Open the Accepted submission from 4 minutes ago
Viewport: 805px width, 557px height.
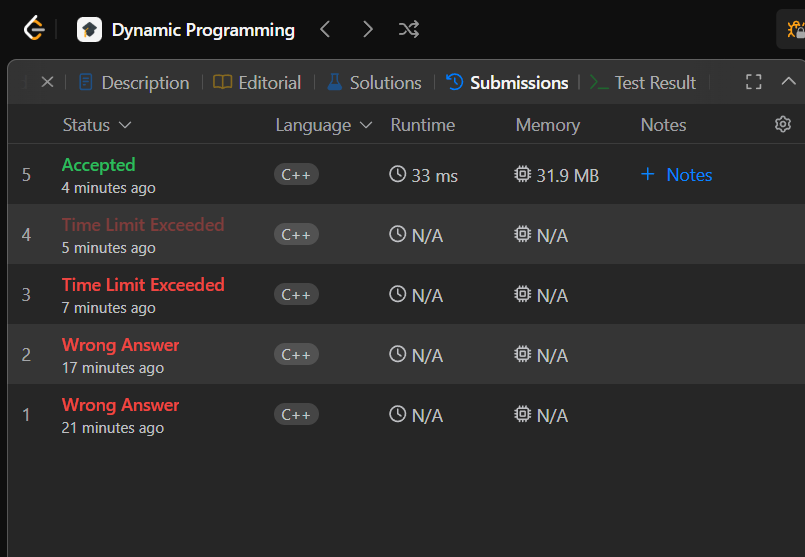pos(99,165)
